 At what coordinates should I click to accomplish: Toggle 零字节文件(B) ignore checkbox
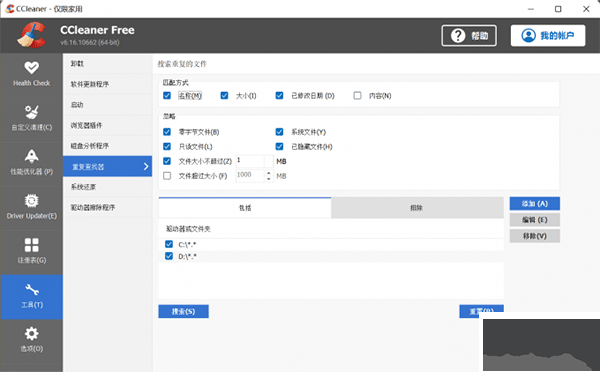[167, 132]
